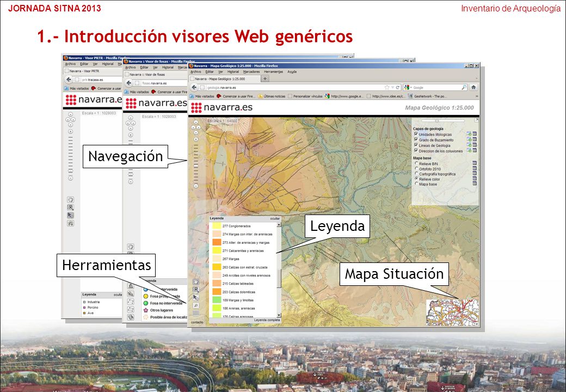
Task: Click the swatch for 277 Conglomerados
Action: pos(217,226)
